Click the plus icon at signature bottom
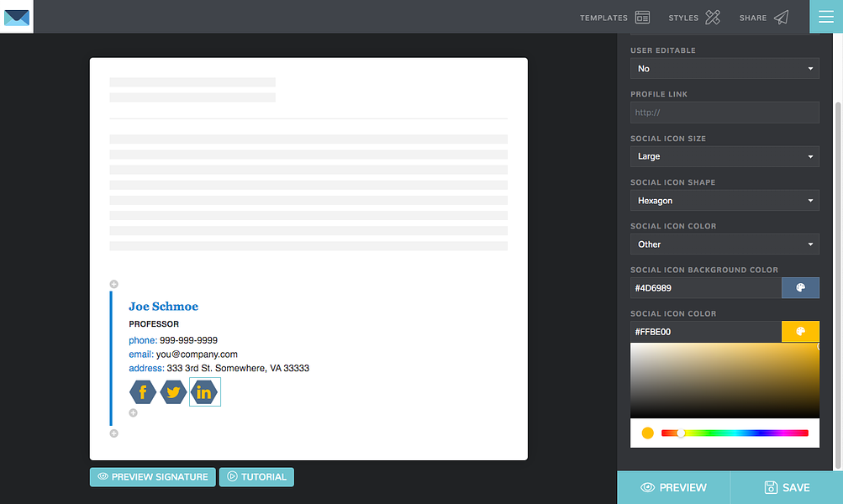The image size is (843, 504). [114, 433]
